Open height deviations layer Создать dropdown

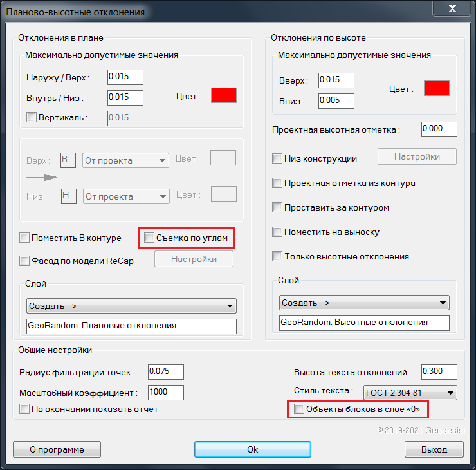(364, 303)
